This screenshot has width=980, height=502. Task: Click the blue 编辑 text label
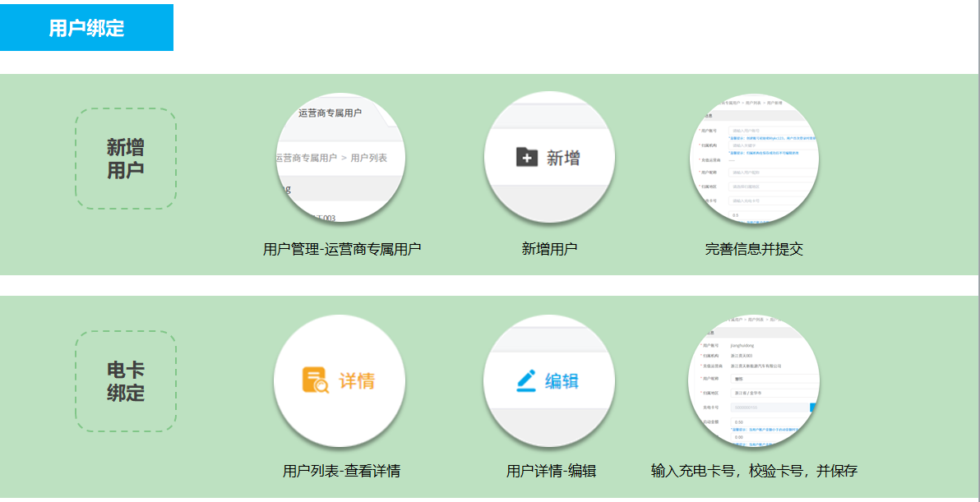(x=562, y=381)
